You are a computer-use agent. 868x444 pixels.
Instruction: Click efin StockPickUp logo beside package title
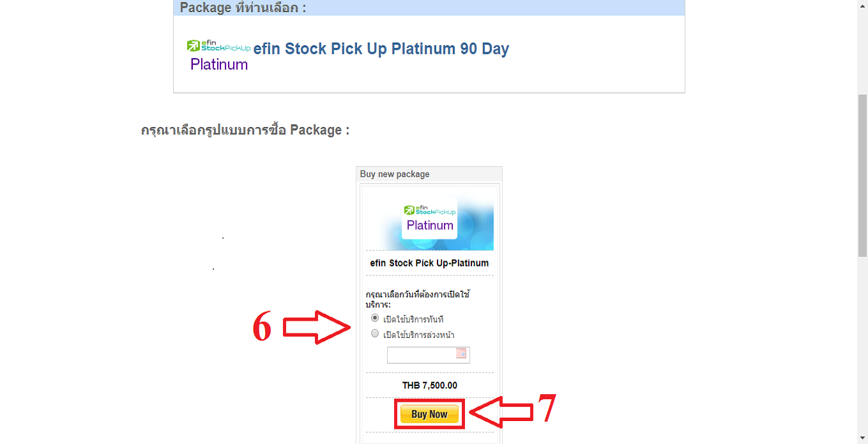point(218,46)
